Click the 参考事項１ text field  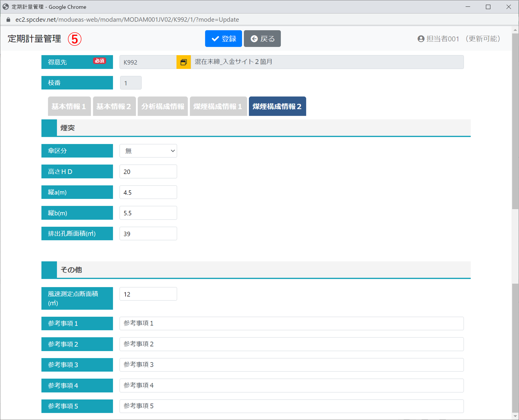click(292, 323)
